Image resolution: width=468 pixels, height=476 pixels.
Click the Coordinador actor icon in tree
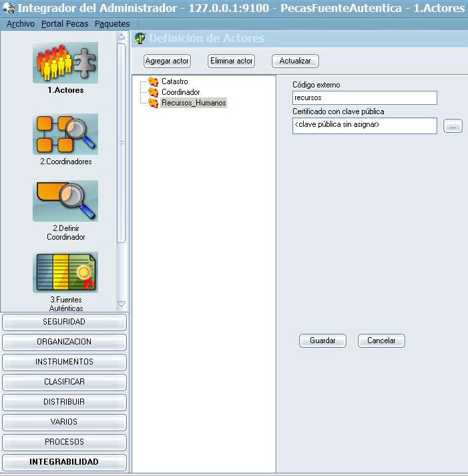tap(153, 92)
